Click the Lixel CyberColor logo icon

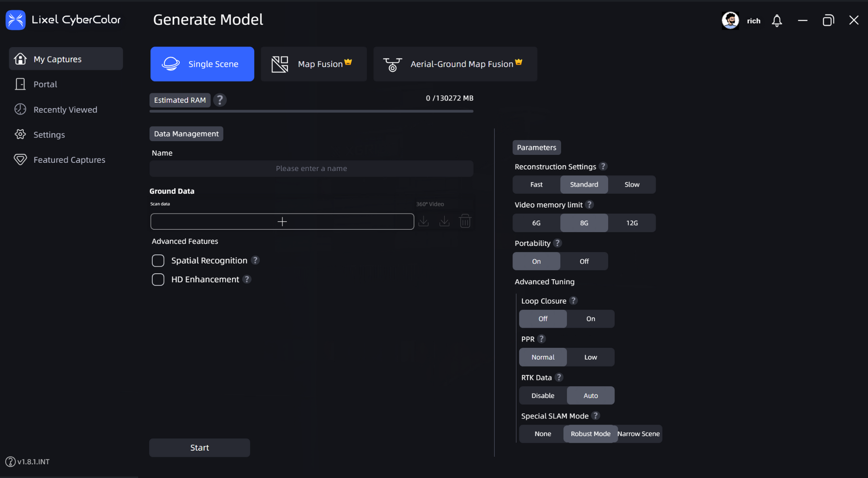(x=15, y=20)
